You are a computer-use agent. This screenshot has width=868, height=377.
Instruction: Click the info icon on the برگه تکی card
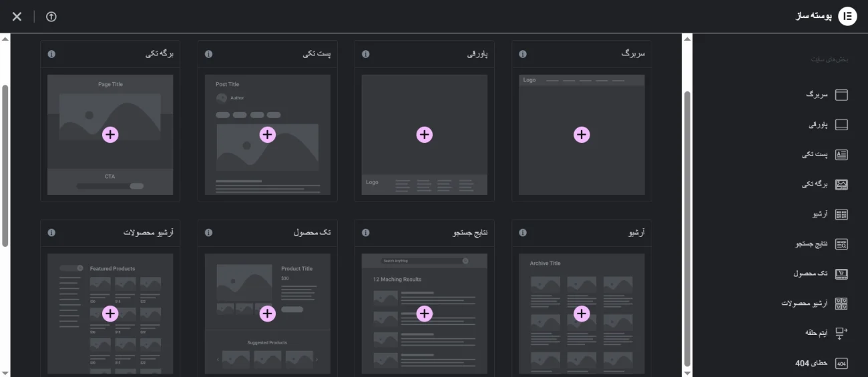[x=51, y=54]
